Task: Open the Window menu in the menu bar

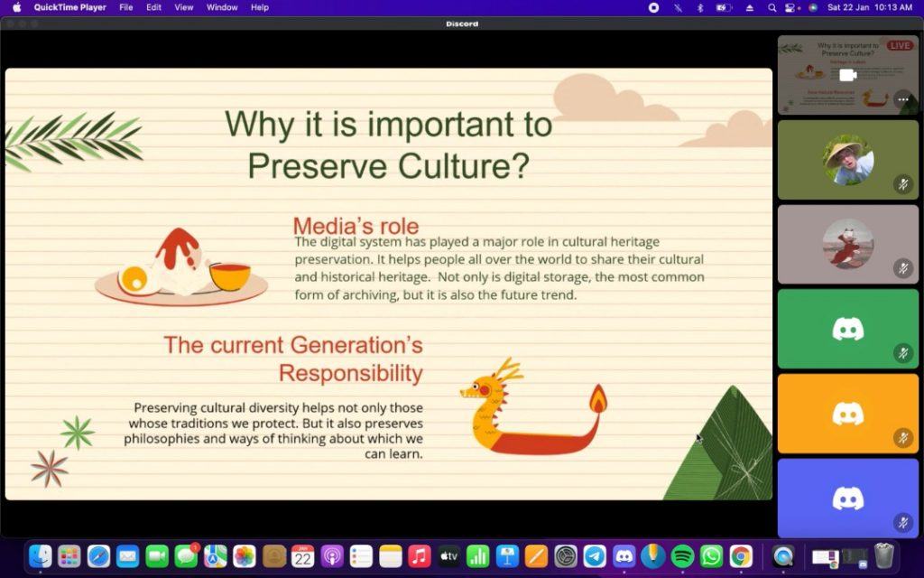Action: coord(222,7)
